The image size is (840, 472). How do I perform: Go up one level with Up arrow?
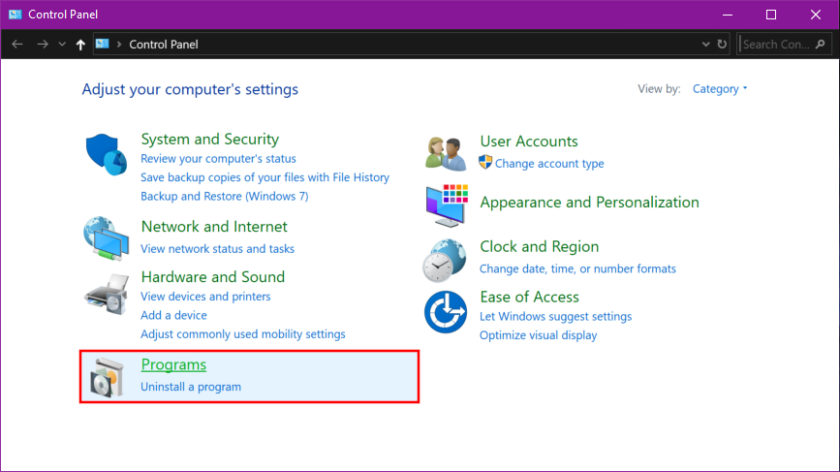click(80, 44)
